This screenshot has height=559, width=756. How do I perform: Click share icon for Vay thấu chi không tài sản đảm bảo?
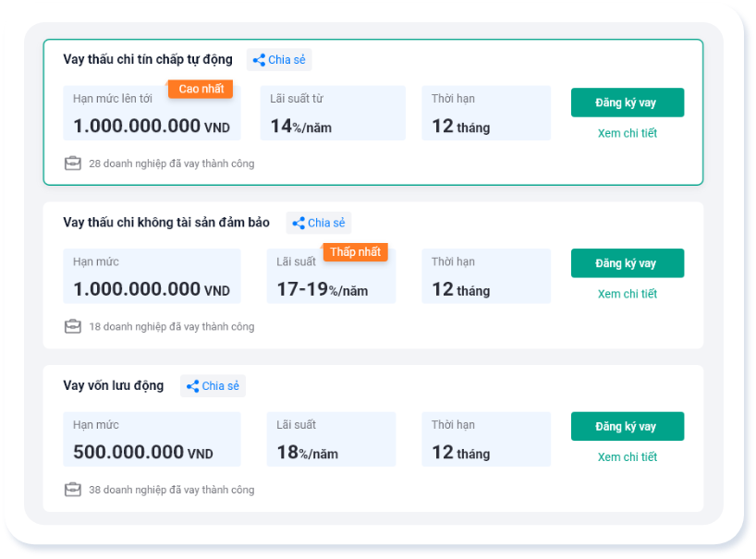(x=299, y=223)
